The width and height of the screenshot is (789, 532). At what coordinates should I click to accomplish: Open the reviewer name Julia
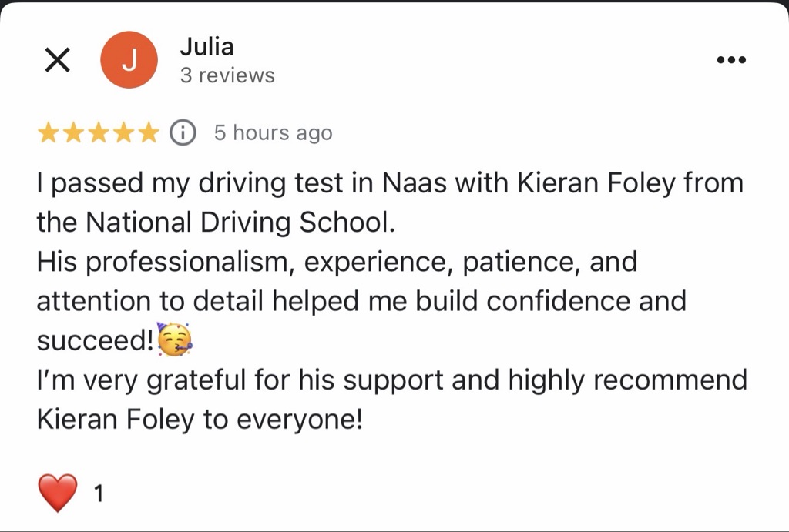tap(206, 46)
